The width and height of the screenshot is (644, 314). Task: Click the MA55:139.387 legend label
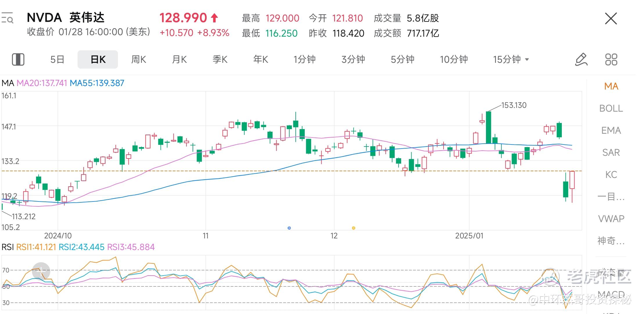click(97, 83)
